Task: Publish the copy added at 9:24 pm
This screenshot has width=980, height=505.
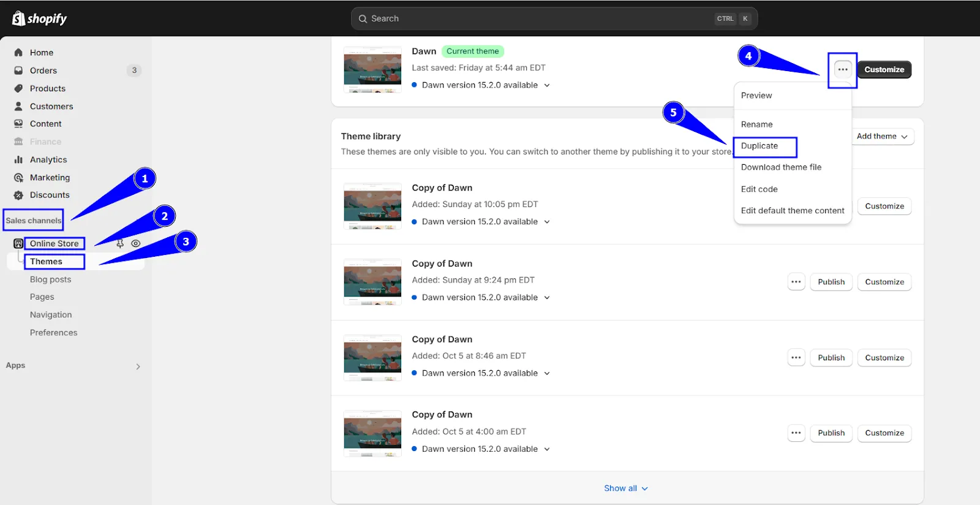Action: pos(831,282)
